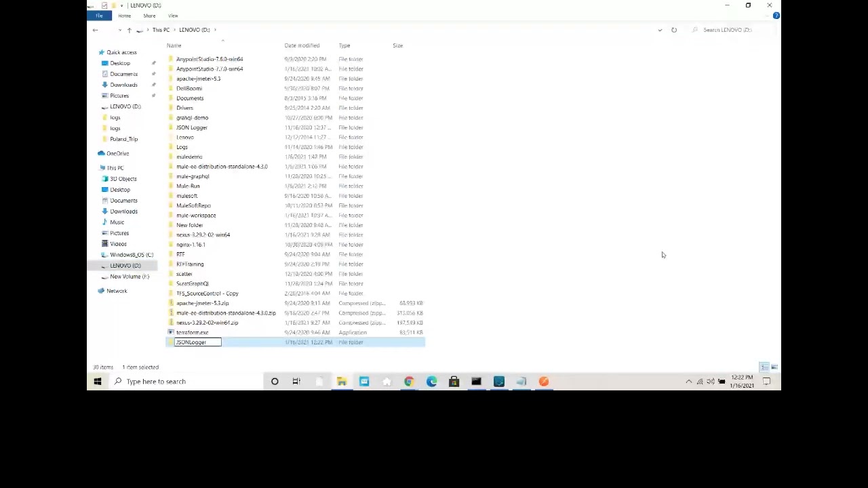Viewport: 868px width, 488px height.
Task: Open pinned Pictures under Quick access
Action: (119, 96)
